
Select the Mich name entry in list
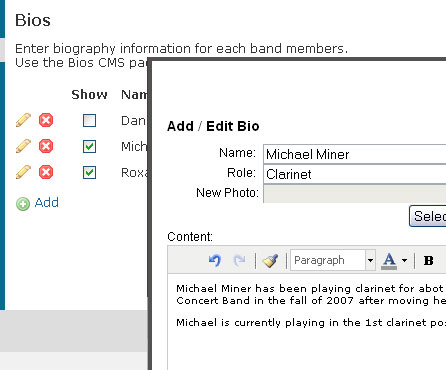point(134,146)
